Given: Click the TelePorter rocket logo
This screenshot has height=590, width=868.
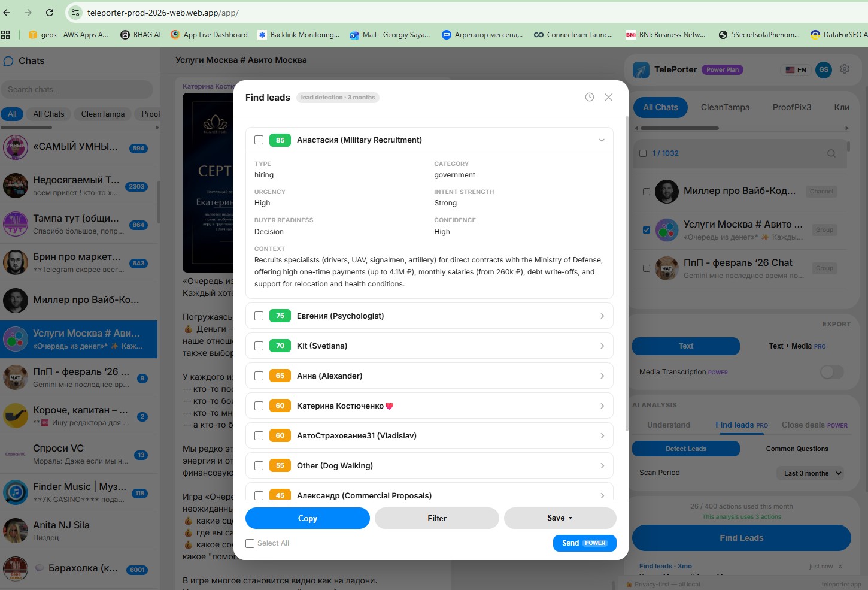Looking at the screenshot, I should [641, 69].
